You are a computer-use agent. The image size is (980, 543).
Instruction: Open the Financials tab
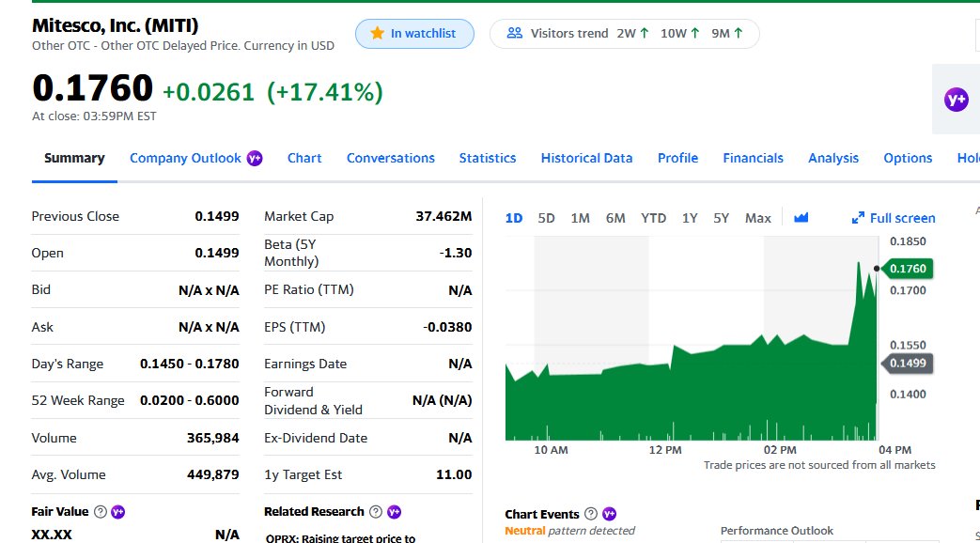(754, 158)
